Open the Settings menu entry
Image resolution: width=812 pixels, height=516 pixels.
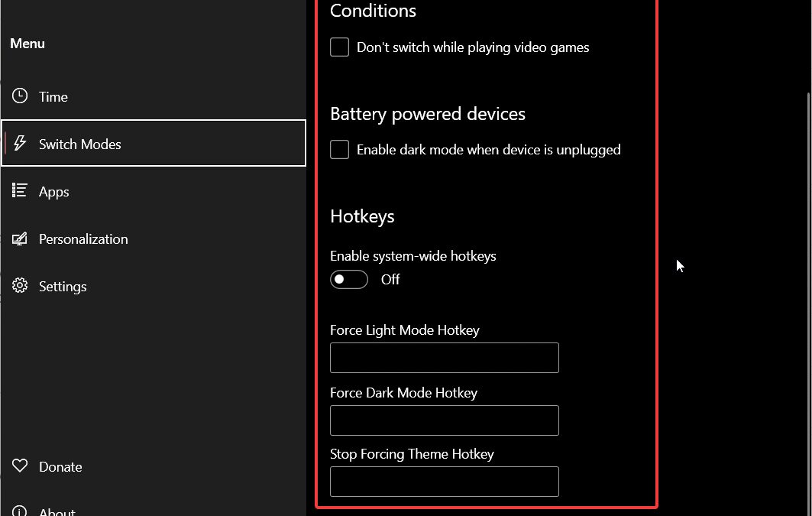tap(63, 287)
